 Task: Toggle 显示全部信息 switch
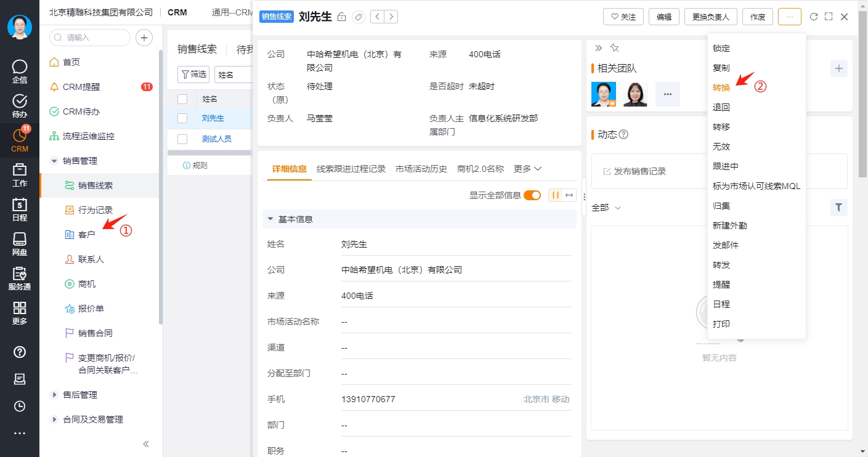[532, 195]
